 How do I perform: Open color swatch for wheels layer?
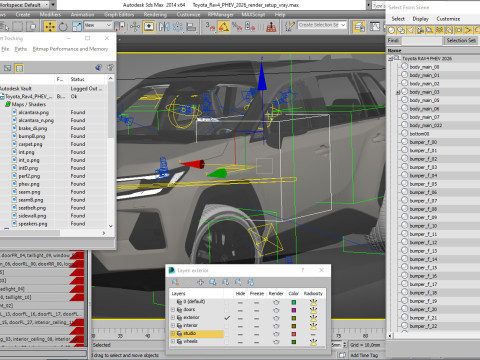(x=294, y=342)
